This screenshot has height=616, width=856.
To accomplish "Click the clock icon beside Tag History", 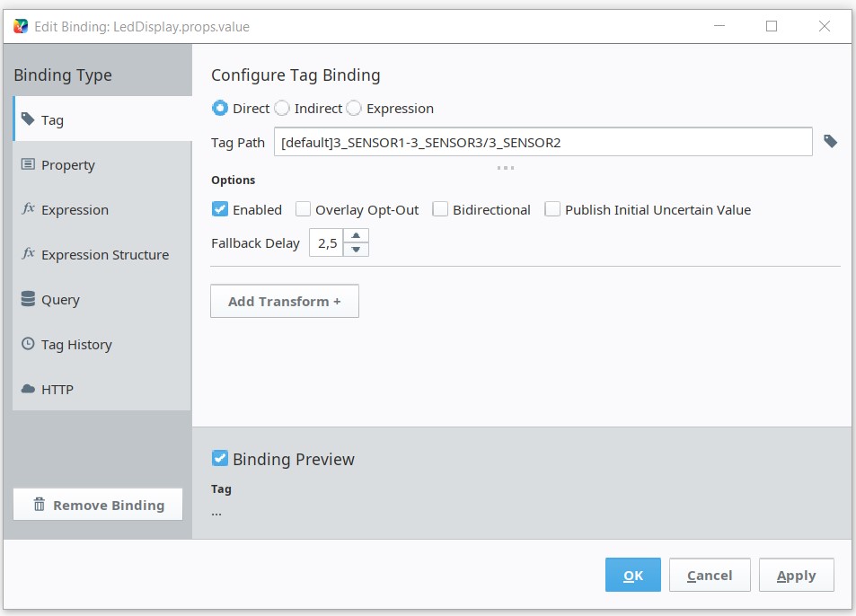I will [x=28, y=344].
